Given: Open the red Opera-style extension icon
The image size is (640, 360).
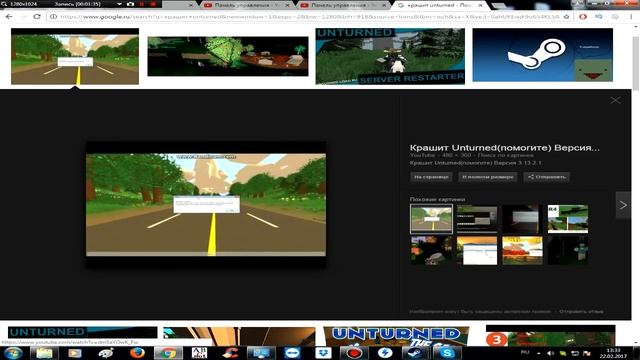Looking at the screenshot, I should [583, 17].
